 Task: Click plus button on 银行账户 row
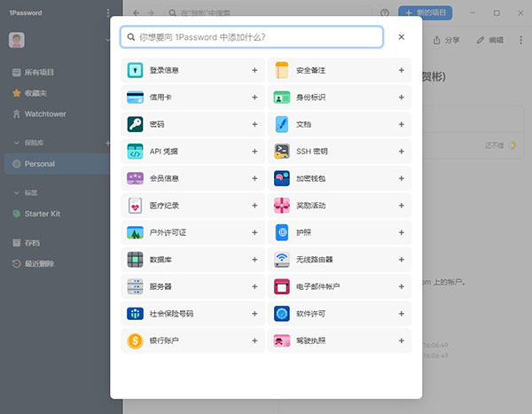click(254, 340)
